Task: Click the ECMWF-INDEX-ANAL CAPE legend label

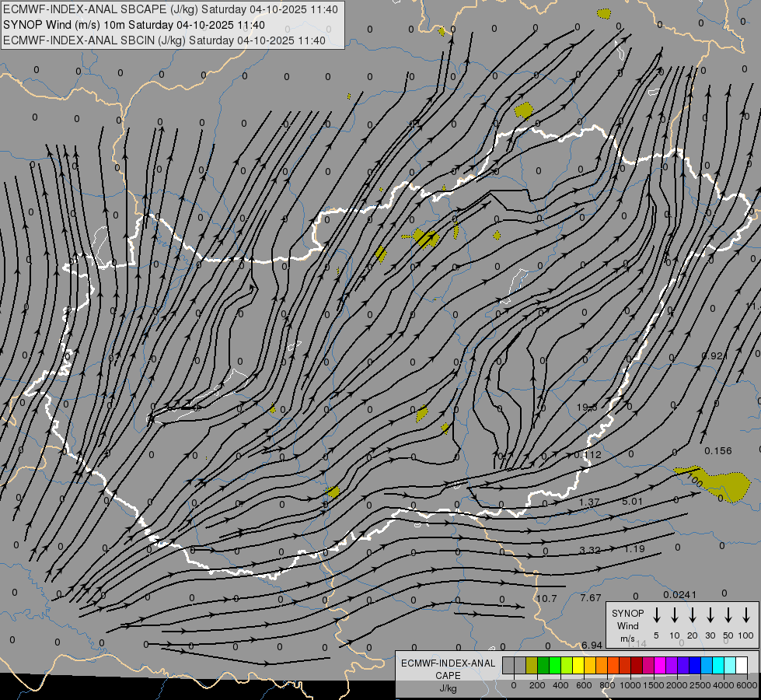Action: pyautogui.click(x=448, y=670)
